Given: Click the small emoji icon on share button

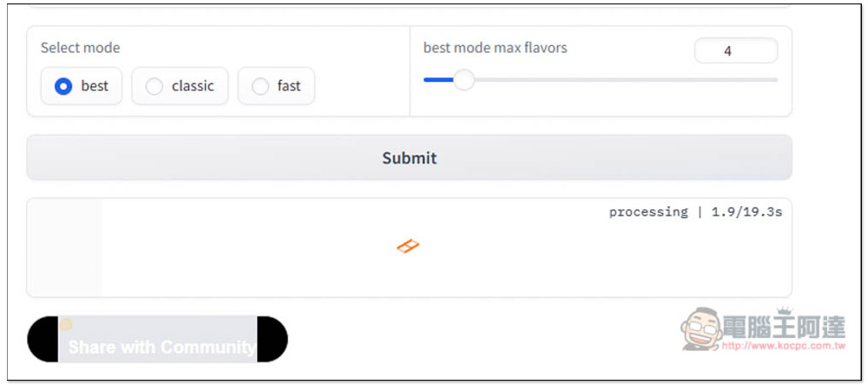Looking at the screenshot, I should coord(66,324).
